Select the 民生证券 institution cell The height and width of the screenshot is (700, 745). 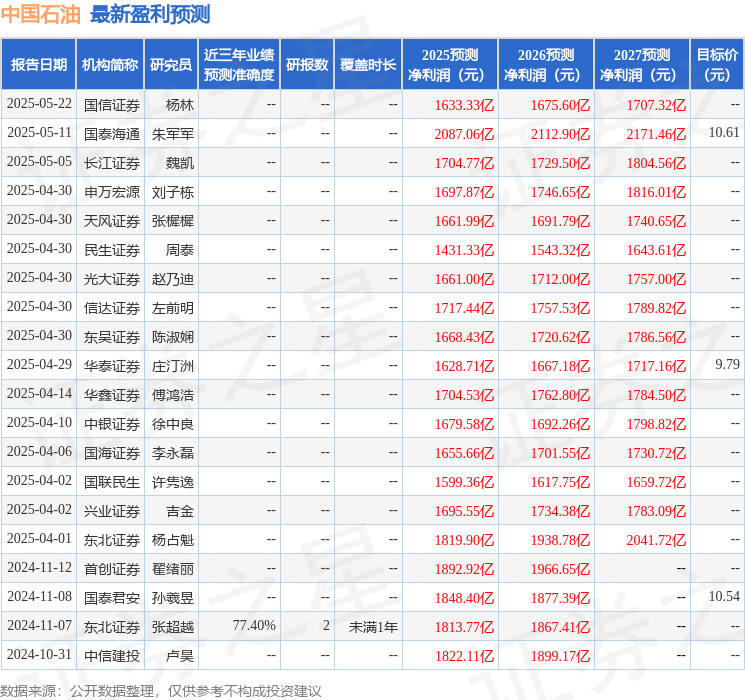[x=112, y=250]
